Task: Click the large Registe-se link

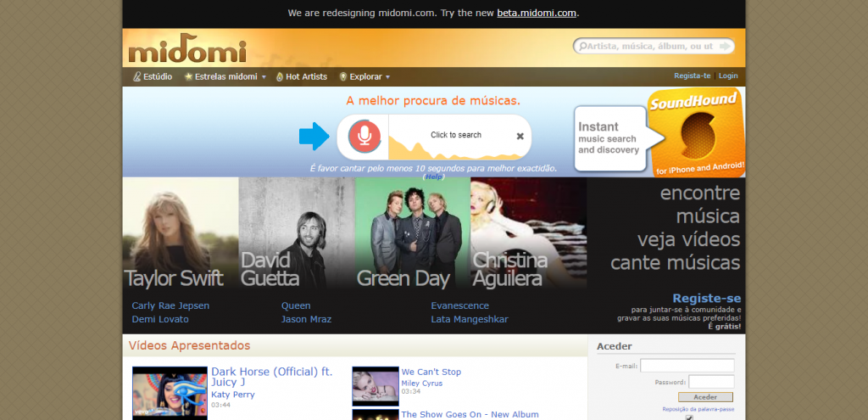Action: click(706, 299)
